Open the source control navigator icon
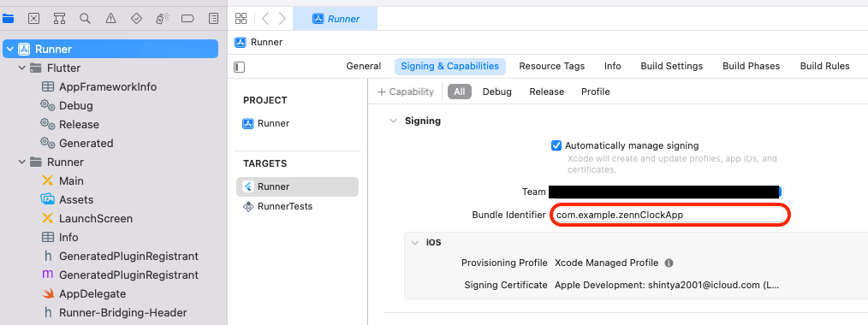Screen dimensions: 868x325 (x=33, y=18)
